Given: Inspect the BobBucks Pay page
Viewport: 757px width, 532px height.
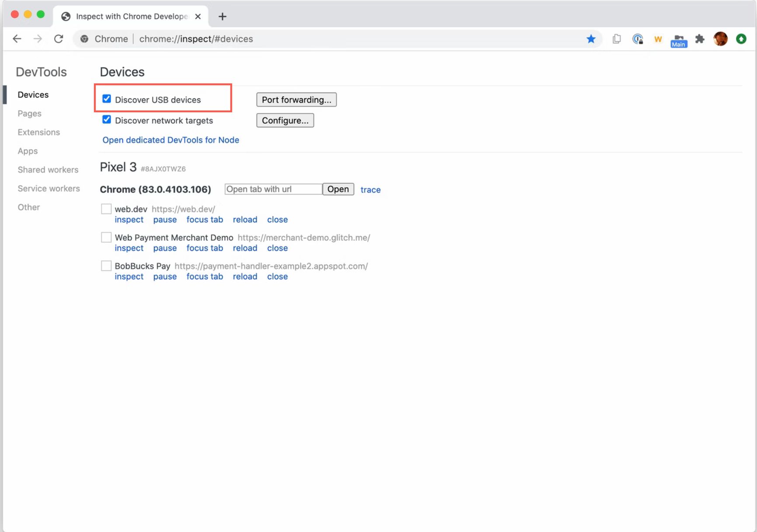Looking at the screenshot, I should [129, 276].
